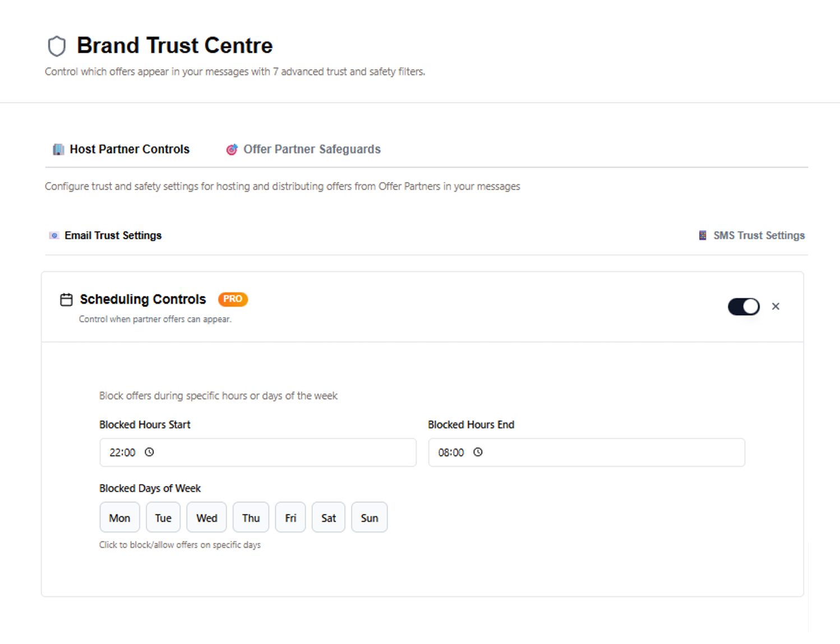
Task: Click the shield icon beside Brand Trust Centre
Action: (x=57, y=46)
